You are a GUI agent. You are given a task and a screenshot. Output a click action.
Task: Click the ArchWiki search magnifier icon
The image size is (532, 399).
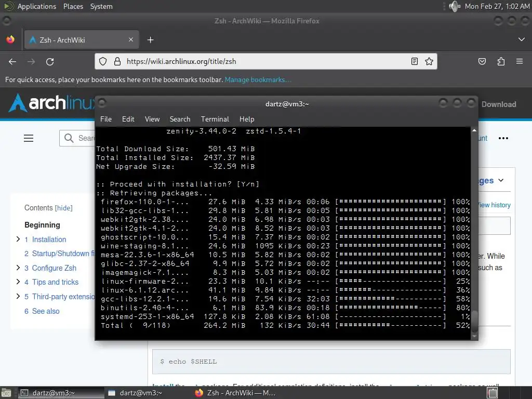tap(69, 138)
